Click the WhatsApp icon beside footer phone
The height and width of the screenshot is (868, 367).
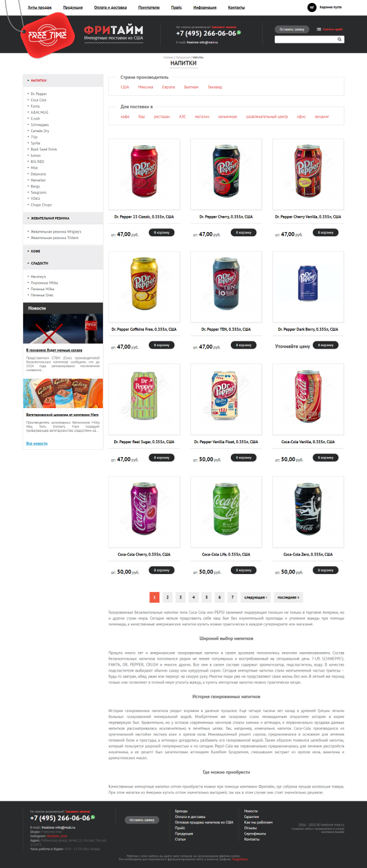point(93,817)
